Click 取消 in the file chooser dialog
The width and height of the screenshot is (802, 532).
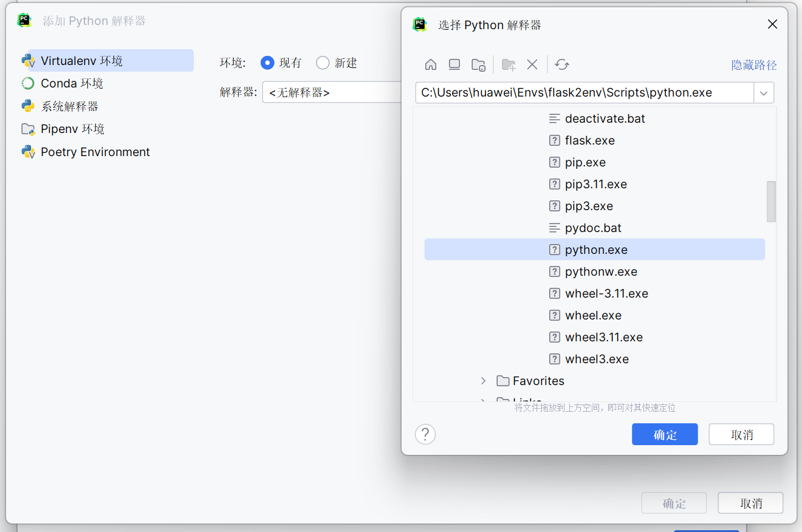[x=742, y=435]
